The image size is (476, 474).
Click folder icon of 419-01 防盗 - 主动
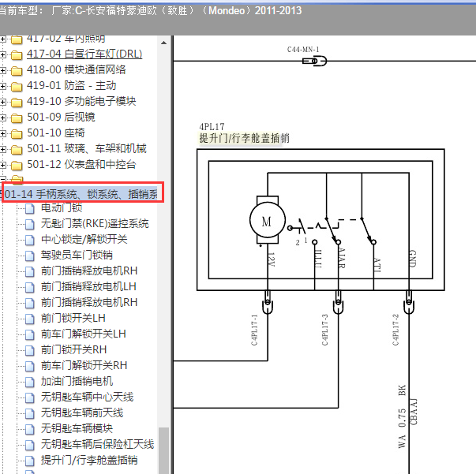pos(17,87)
